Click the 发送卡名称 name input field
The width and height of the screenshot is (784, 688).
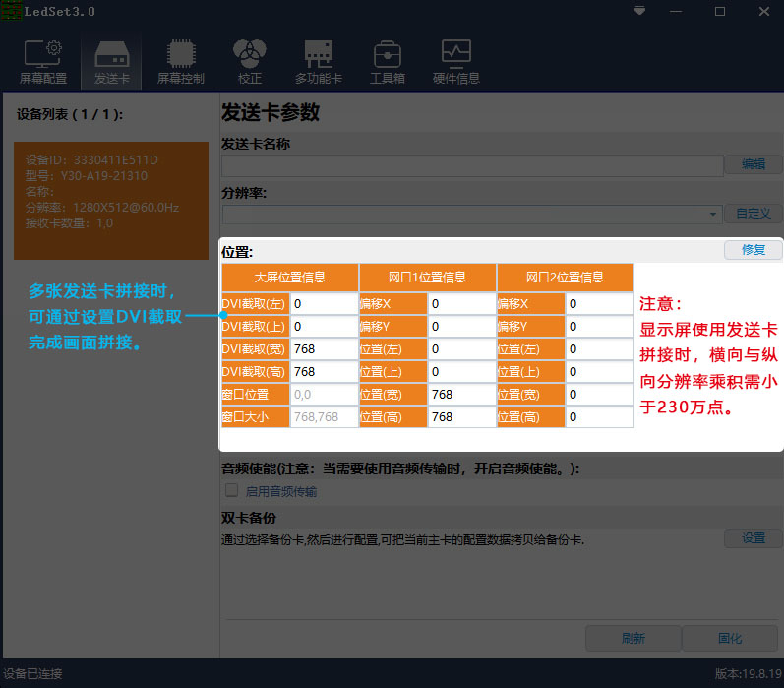point(472,165)
